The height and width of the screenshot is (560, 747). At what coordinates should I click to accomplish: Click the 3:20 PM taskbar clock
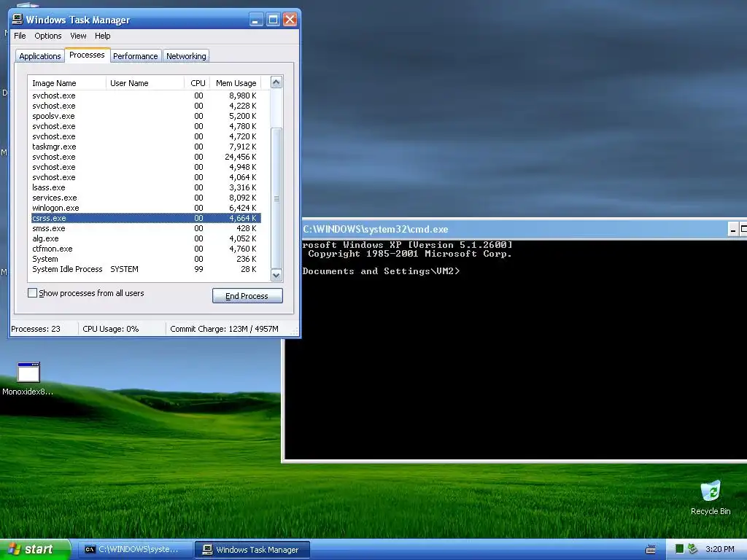(719, 550)
